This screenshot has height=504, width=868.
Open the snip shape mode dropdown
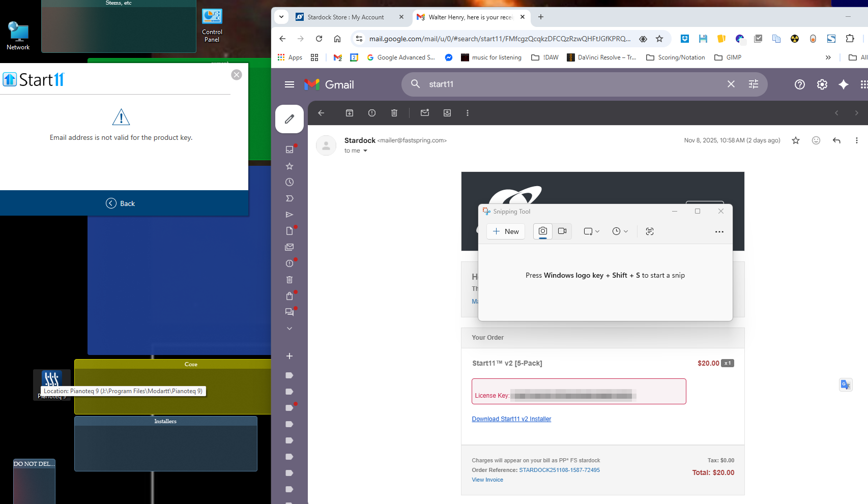coord(591,231)
